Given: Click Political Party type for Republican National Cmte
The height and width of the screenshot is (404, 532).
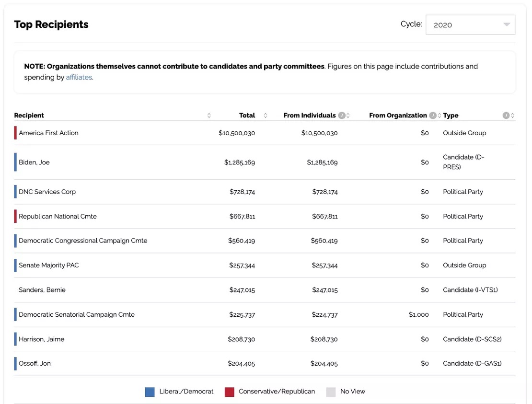Looking at the screenshot, I should pyautogui.click(x=463, y=217).
